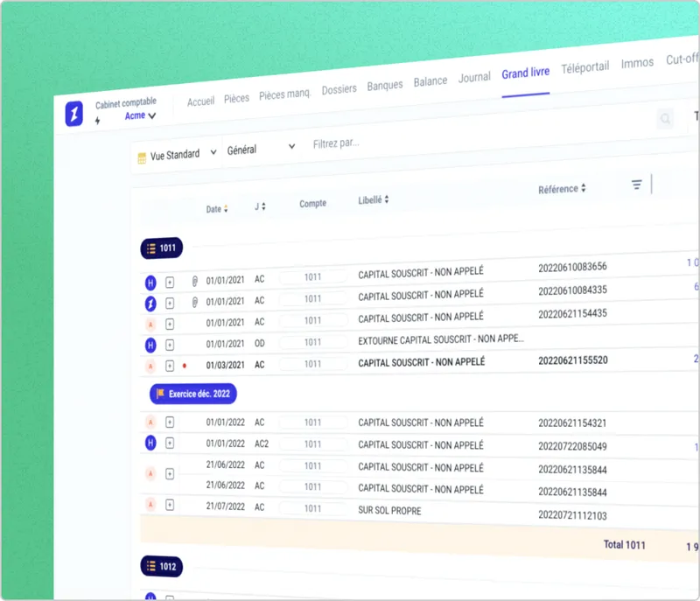Click the Filtrez par... input field
This screenshot has height=601, width=700.
394,143
